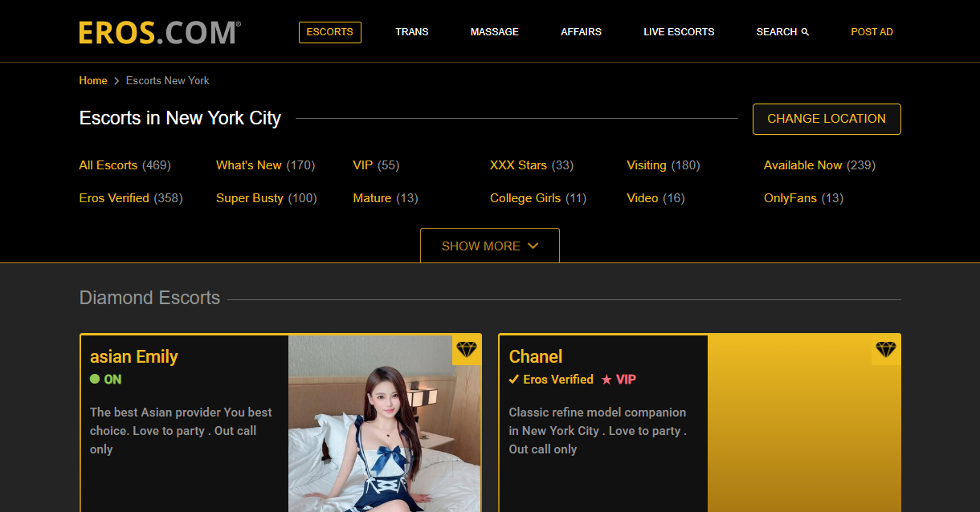Image resolution: width=980 pixels, height=512 pixels.
Task: Click the green ON status dot
Action: point(95,380)
